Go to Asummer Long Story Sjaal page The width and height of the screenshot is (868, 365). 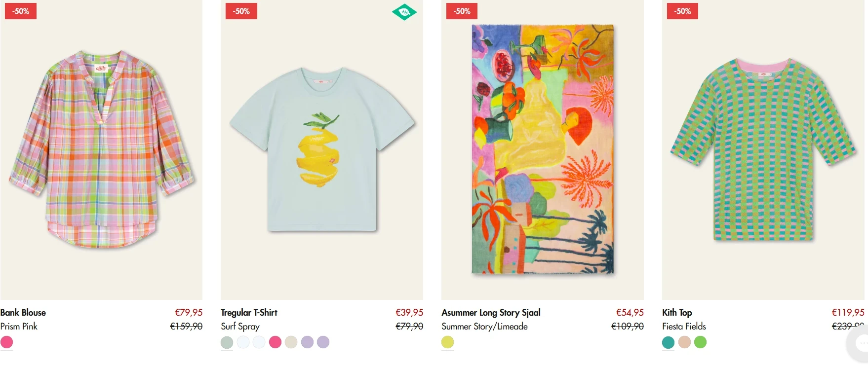pyautogui.click(x=491, y=312)
